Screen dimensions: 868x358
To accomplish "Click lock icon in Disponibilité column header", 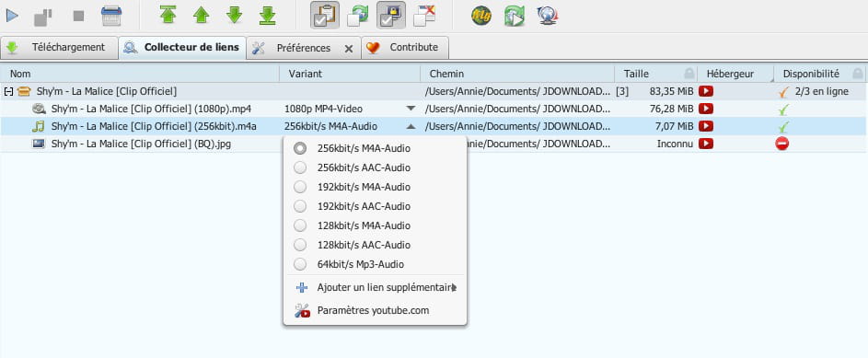I will tap(858, 74).
